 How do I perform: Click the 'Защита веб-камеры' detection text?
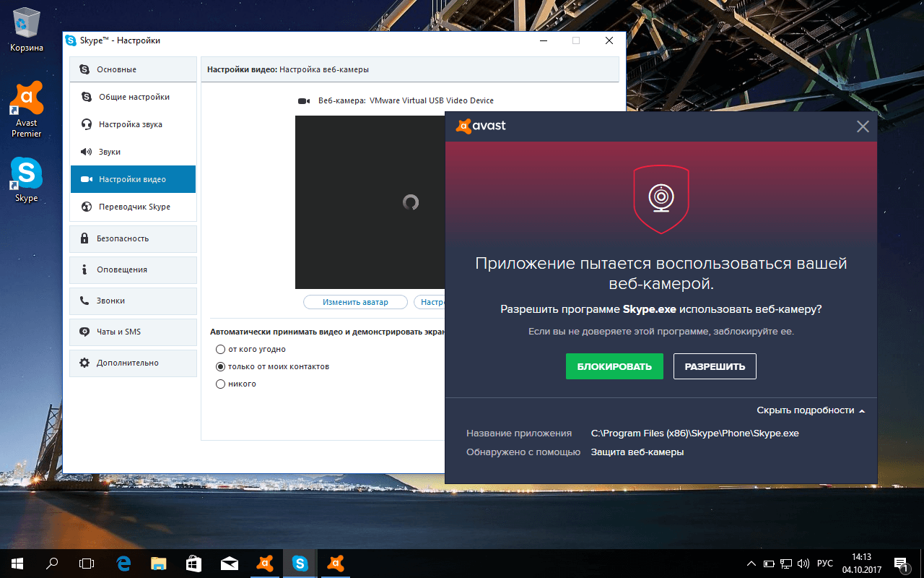pyautogui.click(x=637, y=452)
